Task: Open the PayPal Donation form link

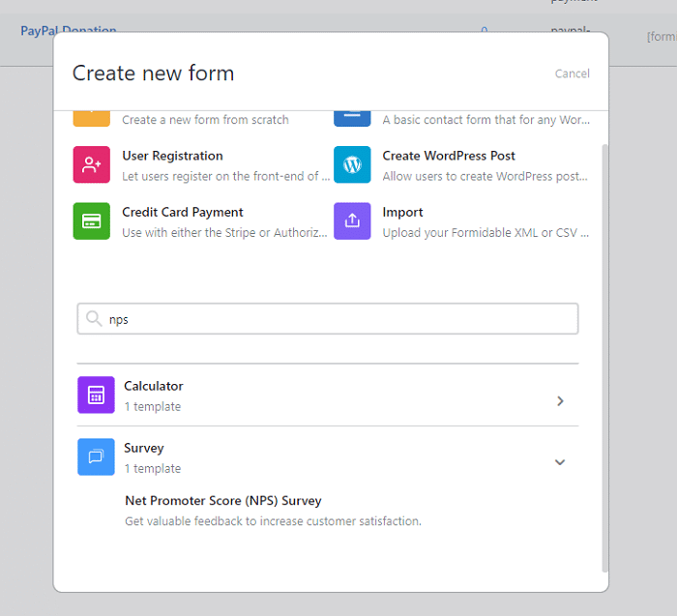Action: click(x=68, y=31)
